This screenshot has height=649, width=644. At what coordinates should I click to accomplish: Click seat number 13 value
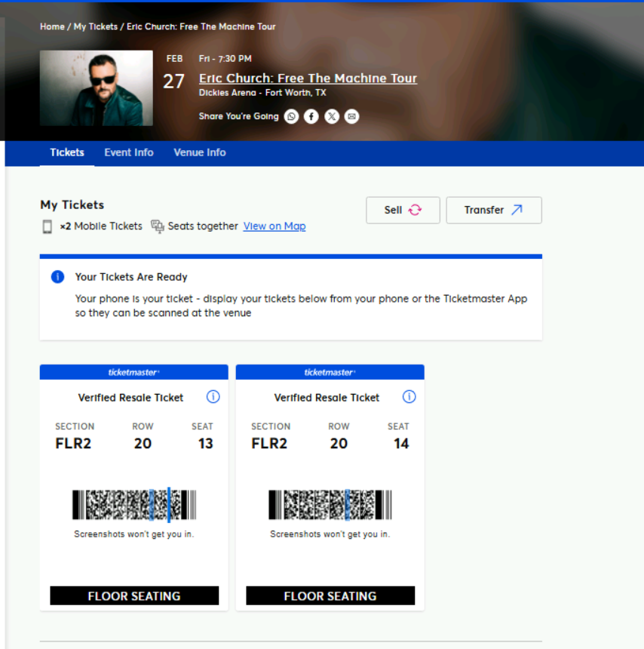(205, 444)
